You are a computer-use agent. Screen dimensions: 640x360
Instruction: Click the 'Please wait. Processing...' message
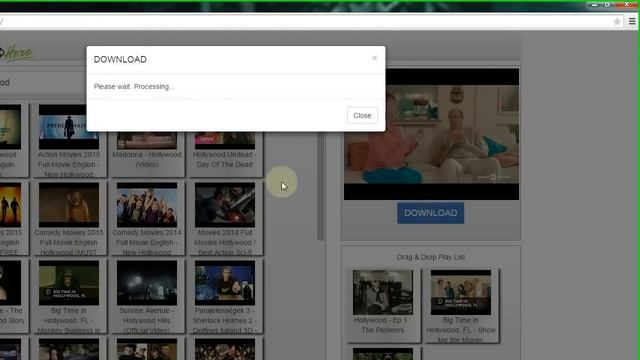[134, 87]
